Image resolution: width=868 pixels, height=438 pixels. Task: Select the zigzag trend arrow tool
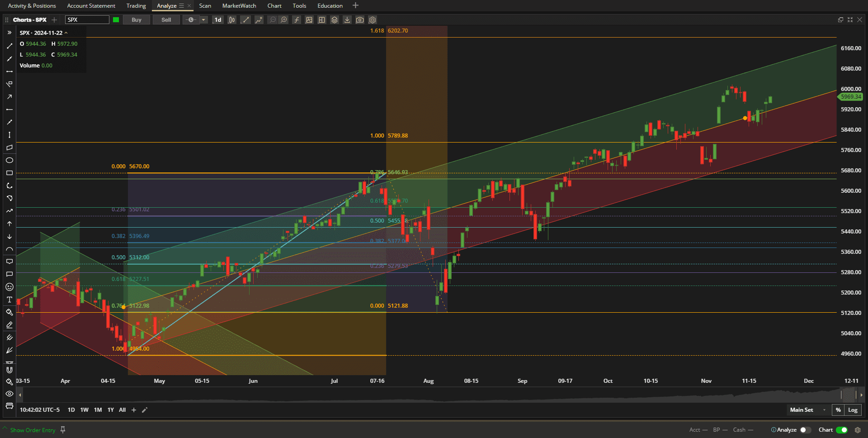coord(9,211)
